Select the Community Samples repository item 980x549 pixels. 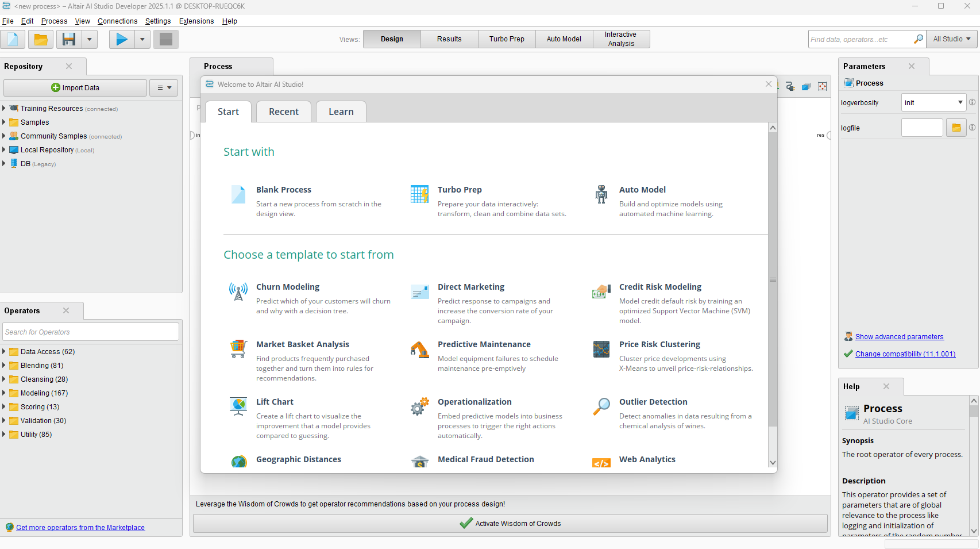65,136
